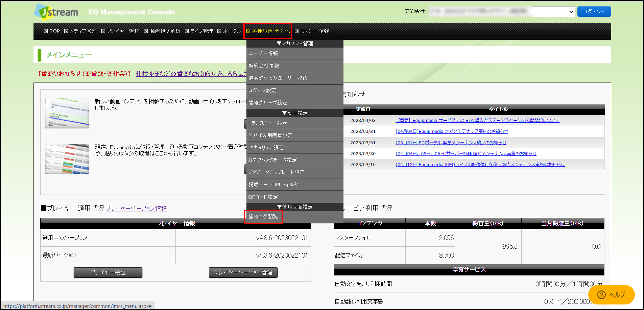Click the メインメニュー heading
This screenshot has height=310, width=644.
click(x=69, y=55)
